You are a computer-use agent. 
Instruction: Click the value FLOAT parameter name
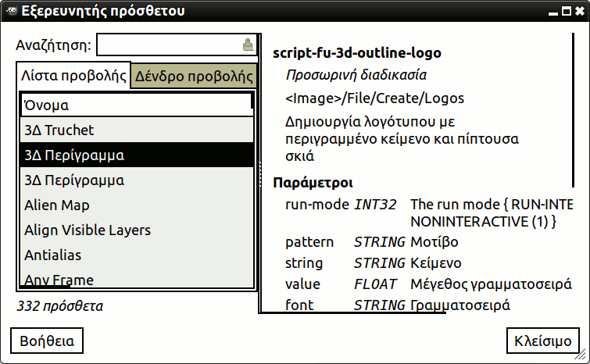(302, 284)
